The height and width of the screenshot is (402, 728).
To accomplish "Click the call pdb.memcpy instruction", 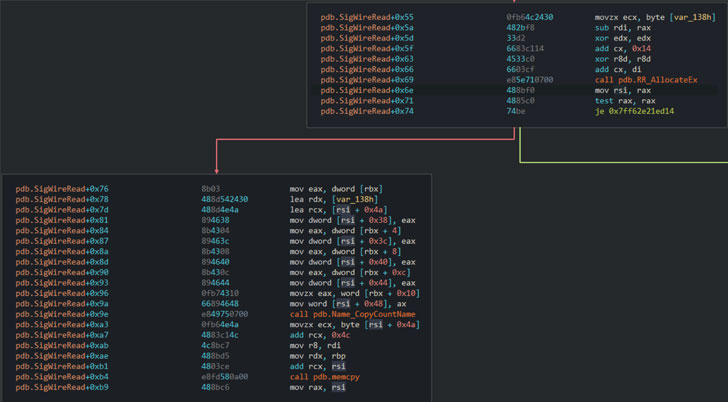I will [x=325, y=377].
